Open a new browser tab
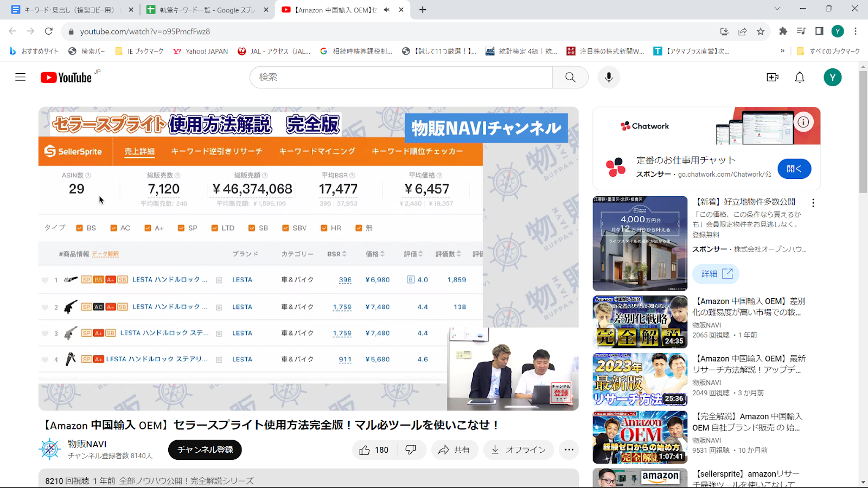The height and width of the screenshot is (488, 868). (x=423, y=9)
